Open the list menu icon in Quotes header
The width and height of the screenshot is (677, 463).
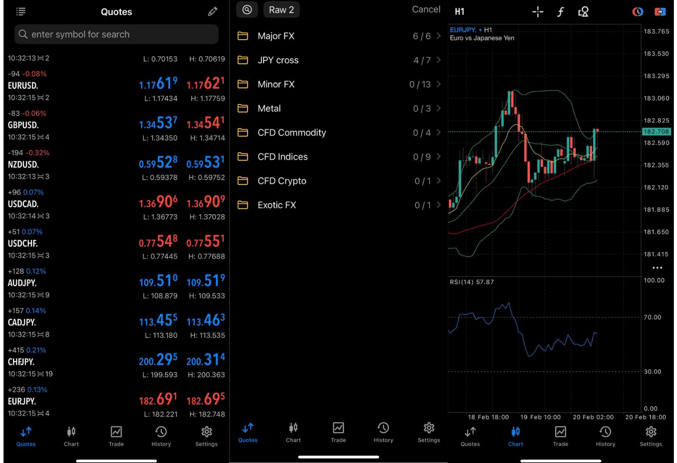pos(21,12)
